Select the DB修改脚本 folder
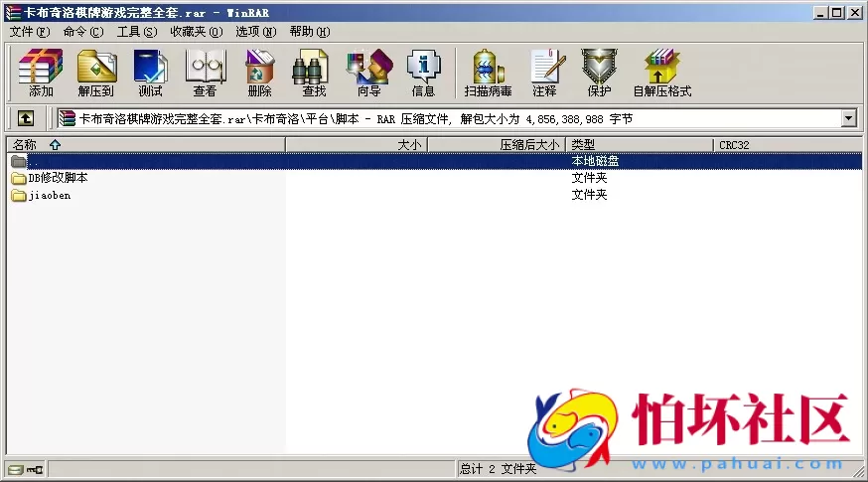868x482 pixels. tap(58, 178)
